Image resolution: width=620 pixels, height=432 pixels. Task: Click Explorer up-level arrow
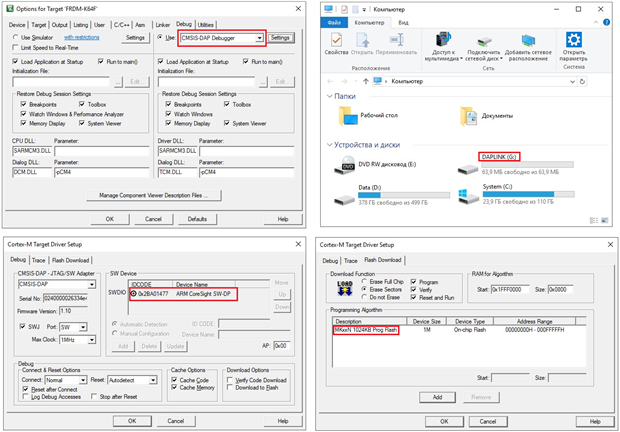(x=365, y=81)
